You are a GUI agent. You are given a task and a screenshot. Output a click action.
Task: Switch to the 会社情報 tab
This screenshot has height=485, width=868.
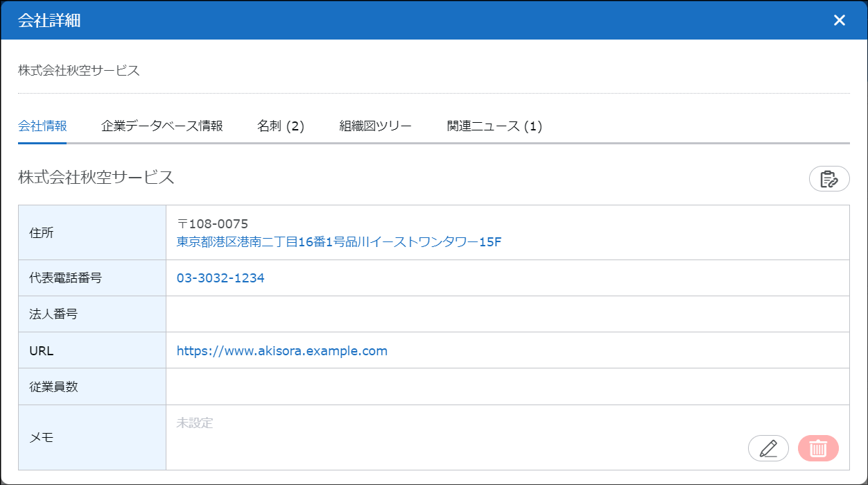42,126
